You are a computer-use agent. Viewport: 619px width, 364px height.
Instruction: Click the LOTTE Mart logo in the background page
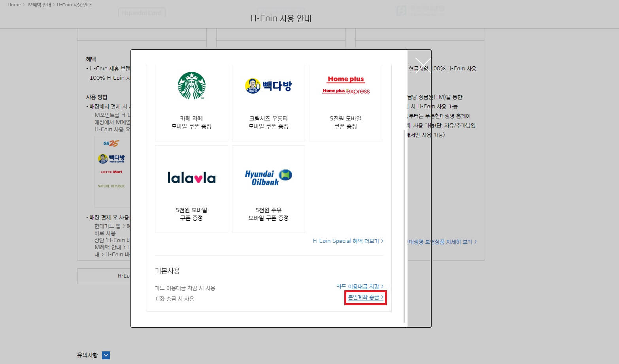point(111,172)
